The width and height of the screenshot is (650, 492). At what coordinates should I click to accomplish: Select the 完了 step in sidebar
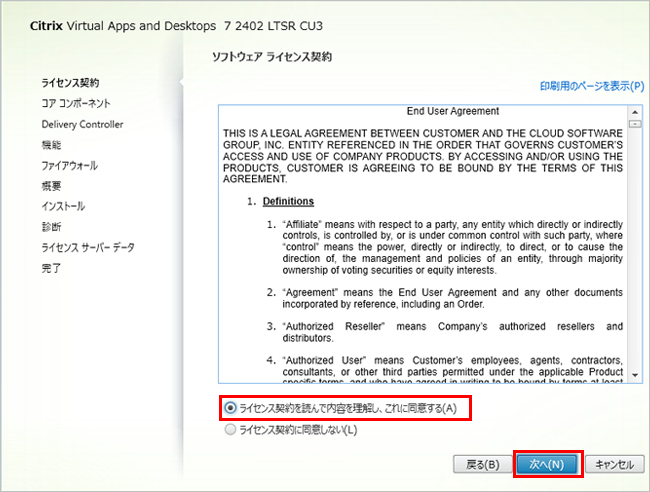51,268
